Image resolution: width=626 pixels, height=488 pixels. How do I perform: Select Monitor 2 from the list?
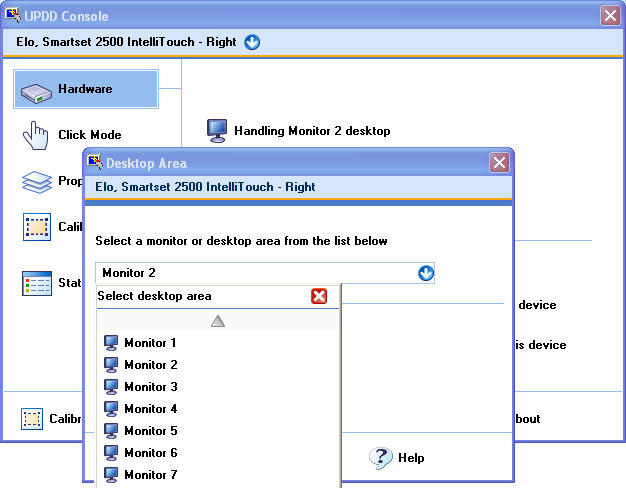pos(218,365)
